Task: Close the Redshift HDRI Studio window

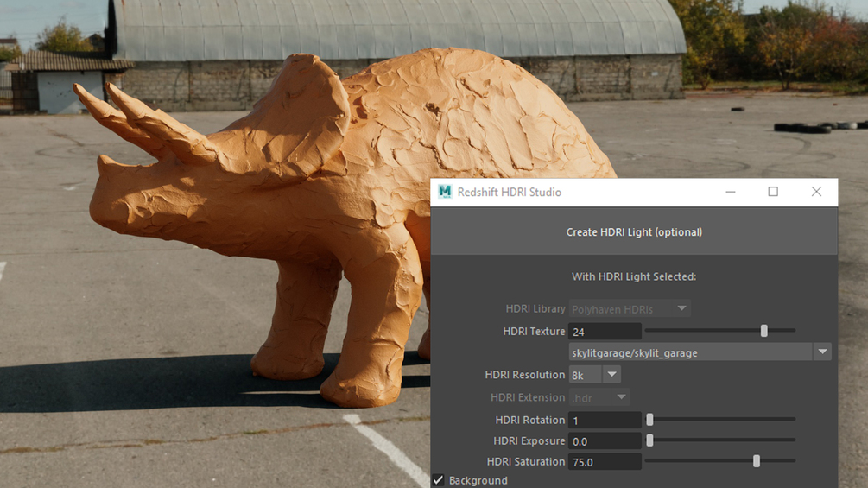Action: [816, 192]
